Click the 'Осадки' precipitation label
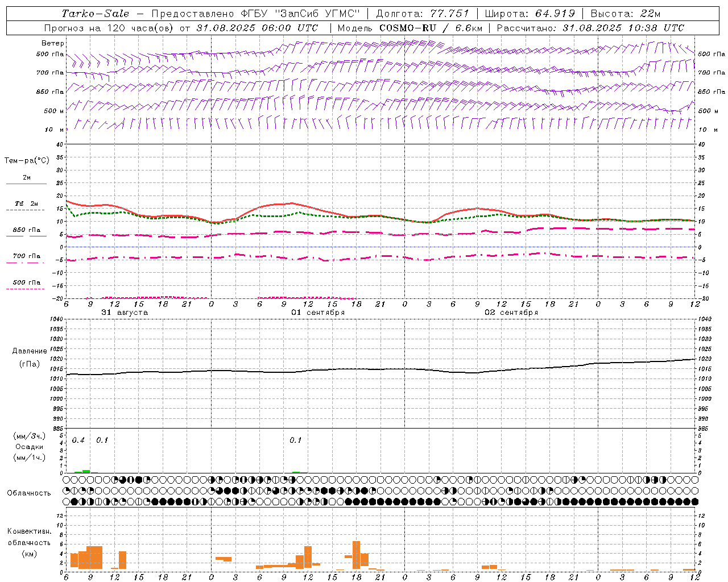The height and width of the screenshot is (582, 728). click(30, 447)
